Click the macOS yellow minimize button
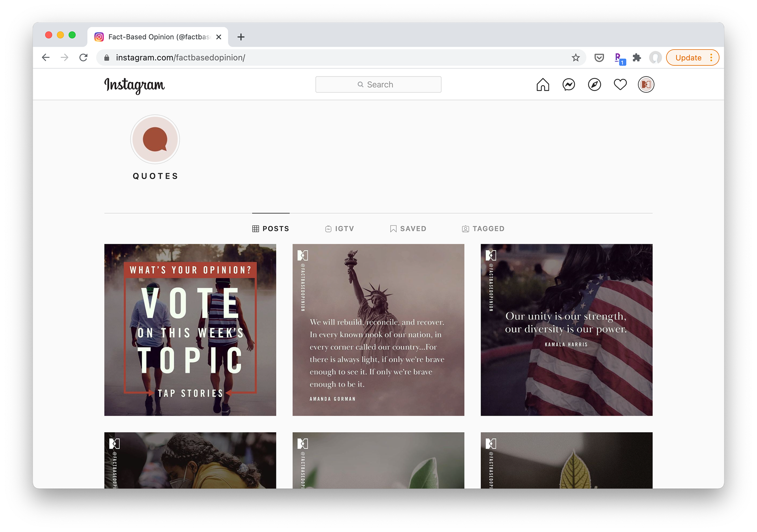This screenshot has height=532, width=757. pos(60,35)
